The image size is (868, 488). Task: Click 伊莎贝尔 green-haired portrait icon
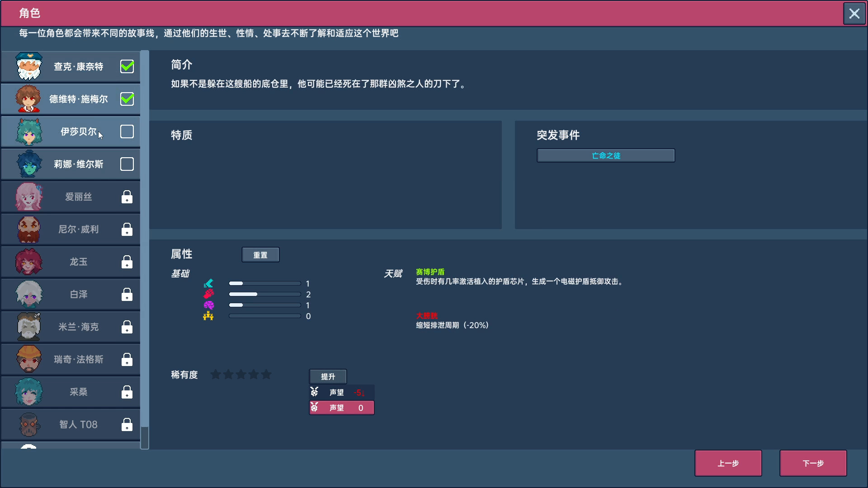click(29, 131)
